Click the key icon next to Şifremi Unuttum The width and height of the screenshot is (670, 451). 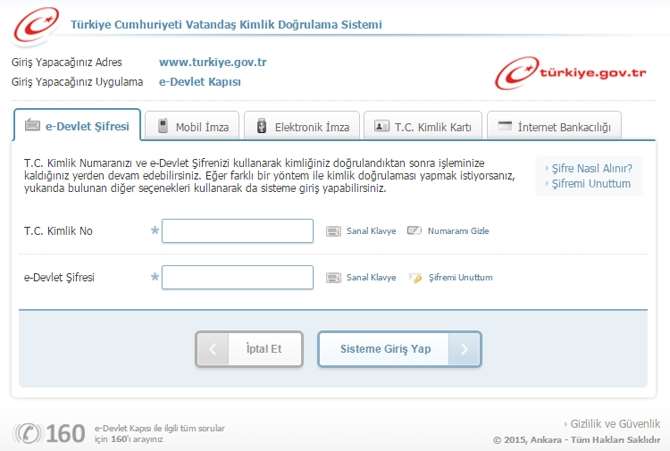[x=415, y=277]
